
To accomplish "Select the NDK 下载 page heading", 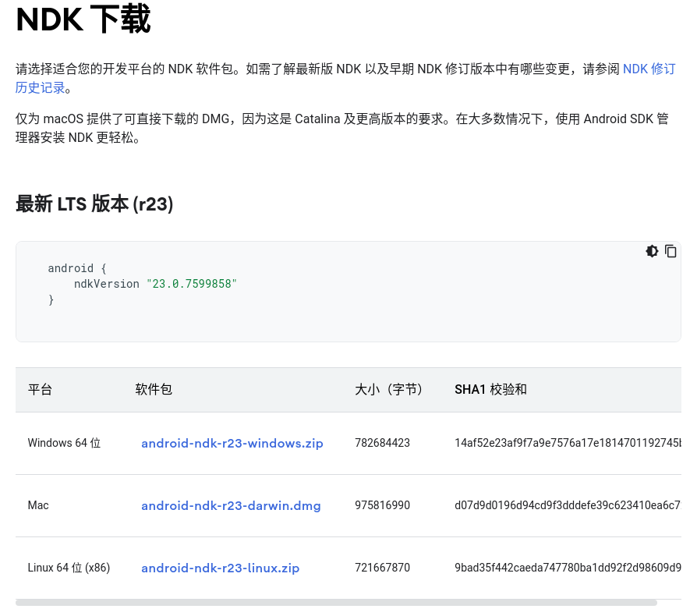I will tap(83, 19).
